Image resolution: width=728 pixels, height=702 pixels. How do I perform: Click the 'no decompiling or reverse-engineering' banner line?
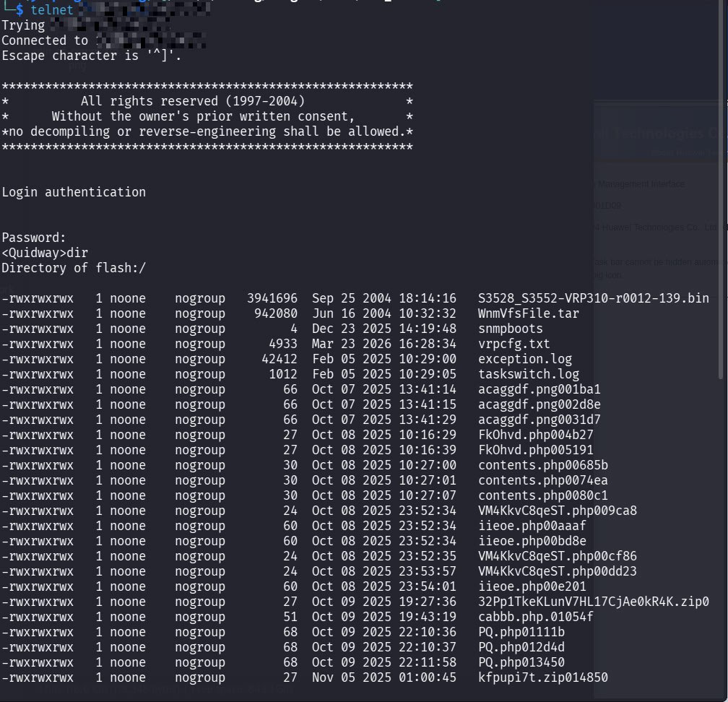tap(207, 132)
